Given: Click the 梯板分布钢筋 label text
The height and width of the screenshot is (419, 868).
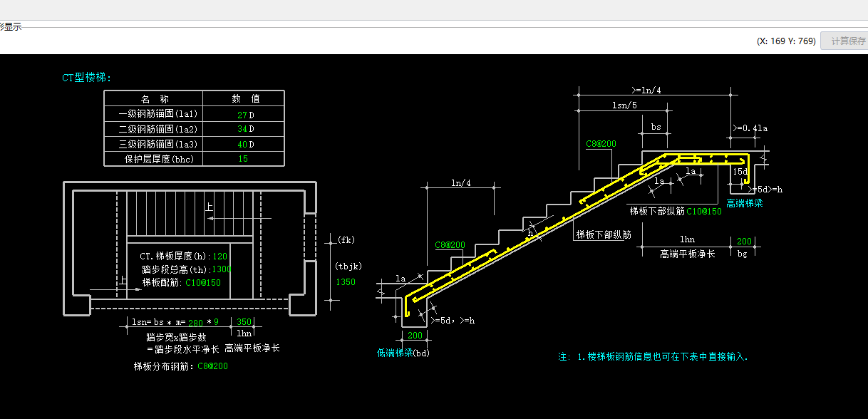Looking at the screenshot, I should (163, 366).
